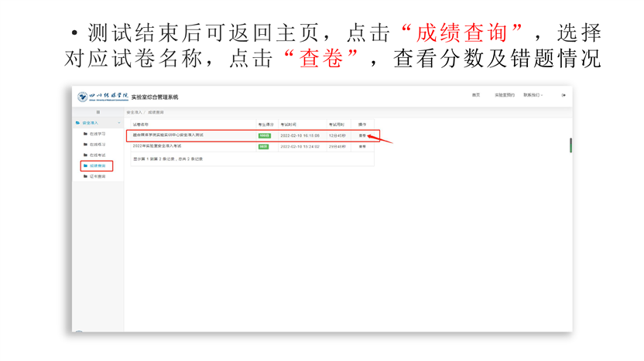The height and width of the screenshot is (361, 644).
Task: Select 成绩查询 in the sidebar
Action: (97, 165)
